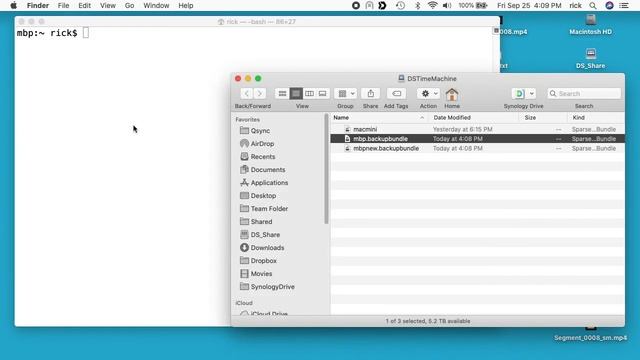Click the Bluetooth menu bar icon

pos(417,6)
